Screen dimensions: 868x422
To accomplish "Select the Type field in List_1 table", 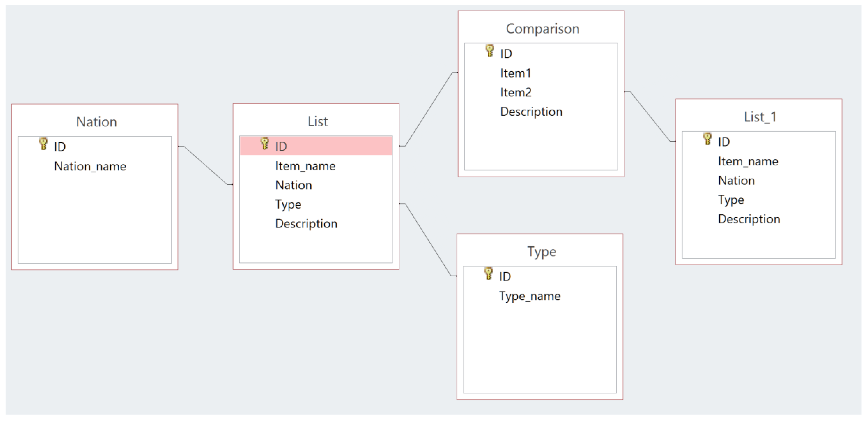I will pos(731,200).
